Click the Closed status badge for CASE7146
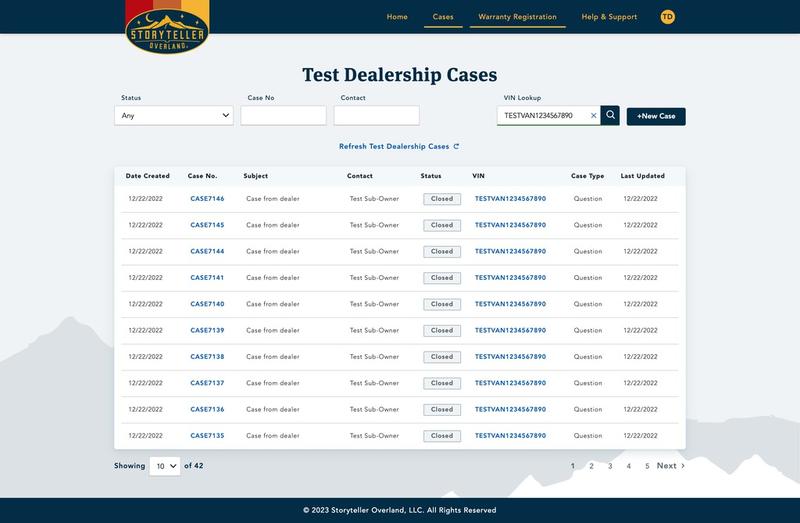 pos(442,199)
